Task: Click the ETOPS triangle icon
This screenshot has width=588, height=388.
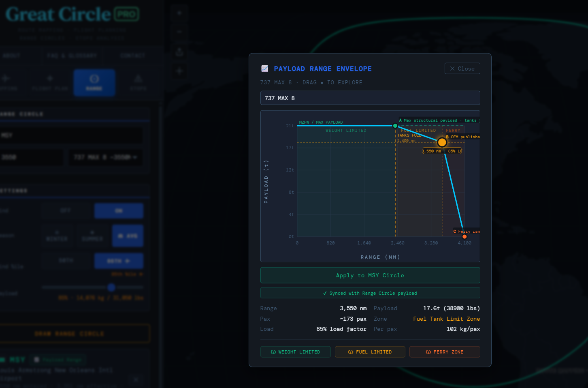Action: [x=138, y=83]
